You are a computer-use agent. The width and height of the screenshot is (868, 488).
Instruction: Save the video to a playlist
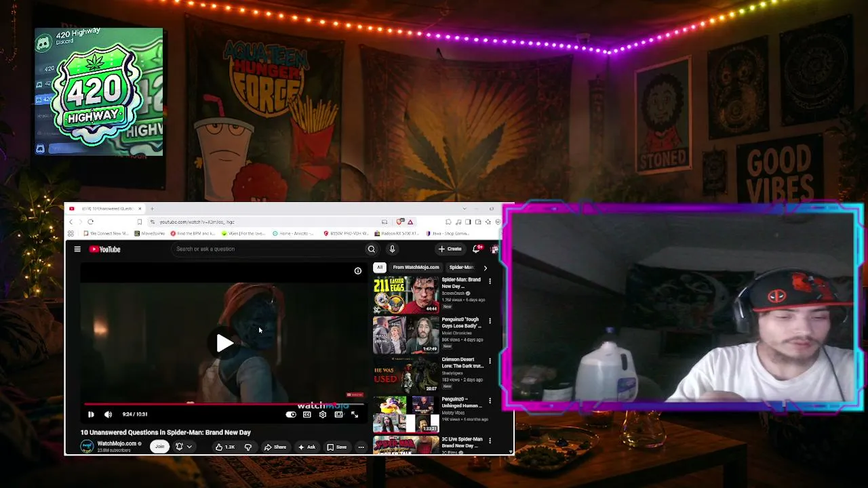(x=337, y=447)
